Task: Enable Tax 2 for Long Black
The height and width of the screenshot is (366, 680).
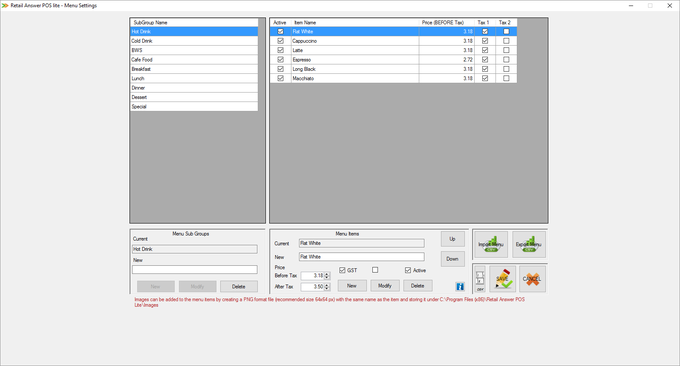Action: [x=506, y=69]
